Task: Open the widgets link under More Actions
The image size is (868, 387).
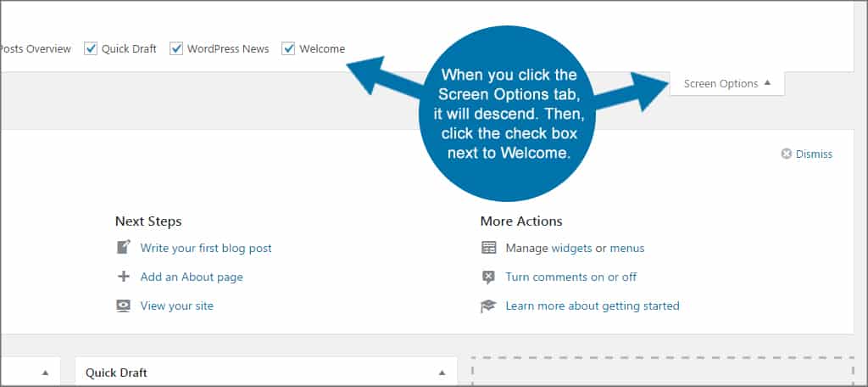Action: pos(571,248)
